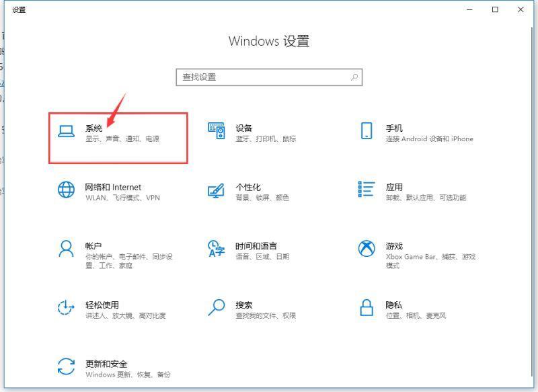Open the 系统 laptop icon

pyautogui.click(x=66, y=131)
